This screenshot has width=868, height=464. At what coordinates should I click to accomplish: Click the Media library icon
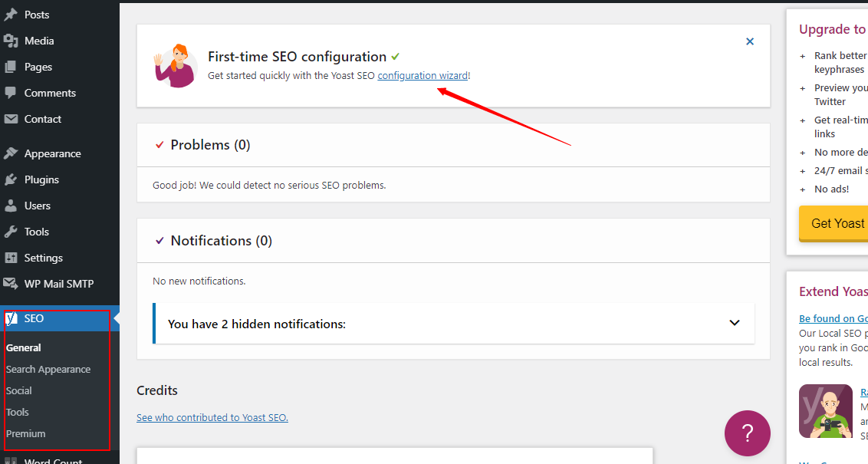click(11, 41)
